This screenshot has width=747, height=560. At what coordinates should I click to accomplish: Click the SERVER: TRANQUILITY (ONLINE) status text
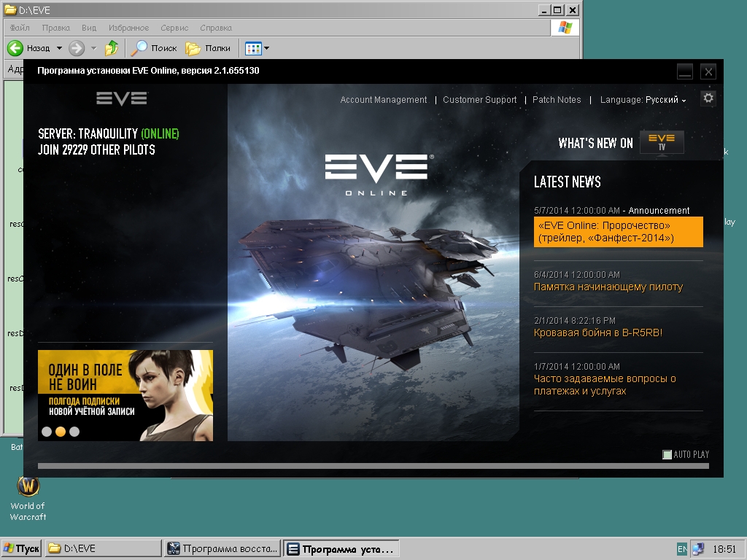pyautogui.click(x=109, y=134)
